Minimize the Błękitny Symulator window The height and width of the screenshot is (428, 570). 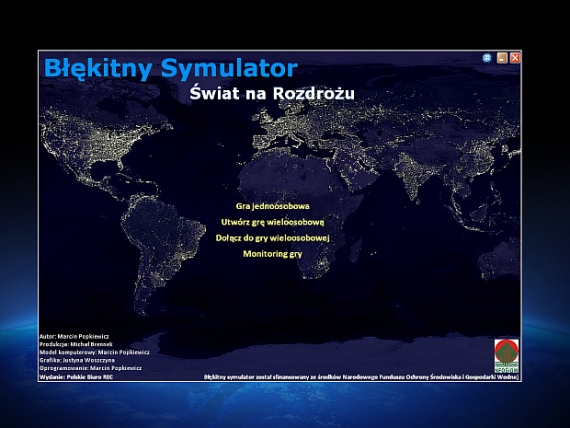(502, 58)
